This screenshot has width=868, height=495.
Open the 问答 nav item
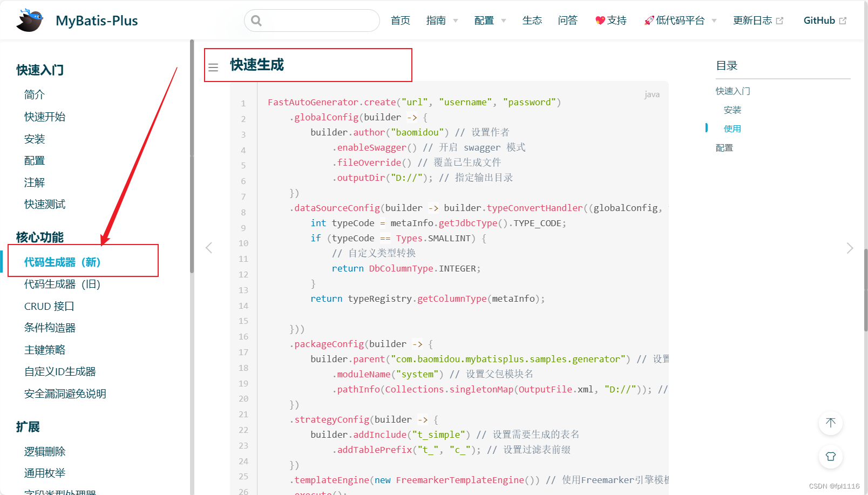(x=568, y=21)
